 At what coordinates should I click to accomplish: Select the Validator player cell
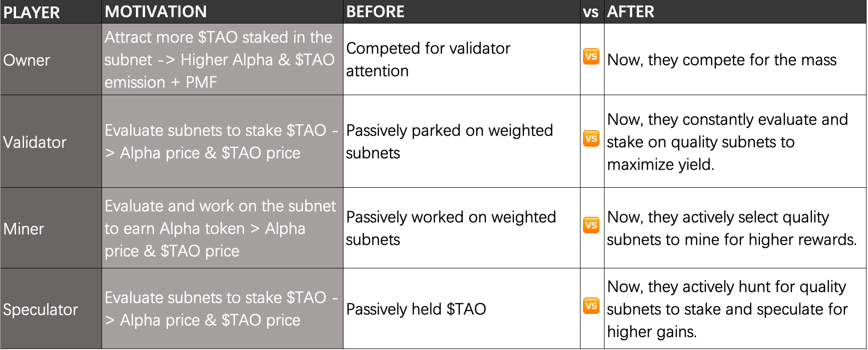(35, 142)
